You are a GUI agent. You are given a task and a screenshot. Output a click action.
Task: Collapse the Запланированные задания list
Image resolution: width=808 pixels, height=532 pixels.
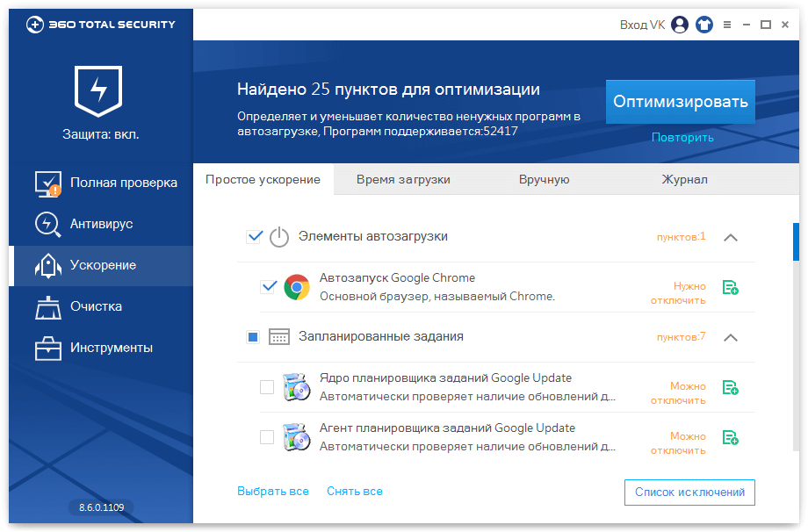pos(731,337)
